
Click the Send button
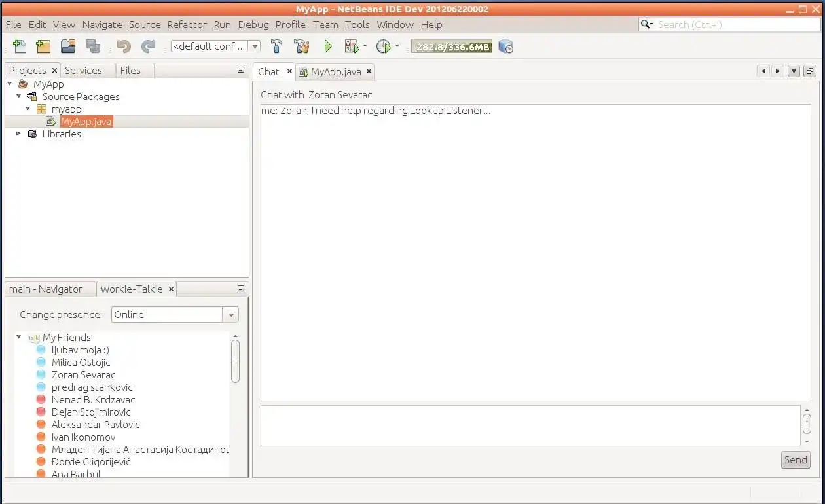tap(796, 459)
